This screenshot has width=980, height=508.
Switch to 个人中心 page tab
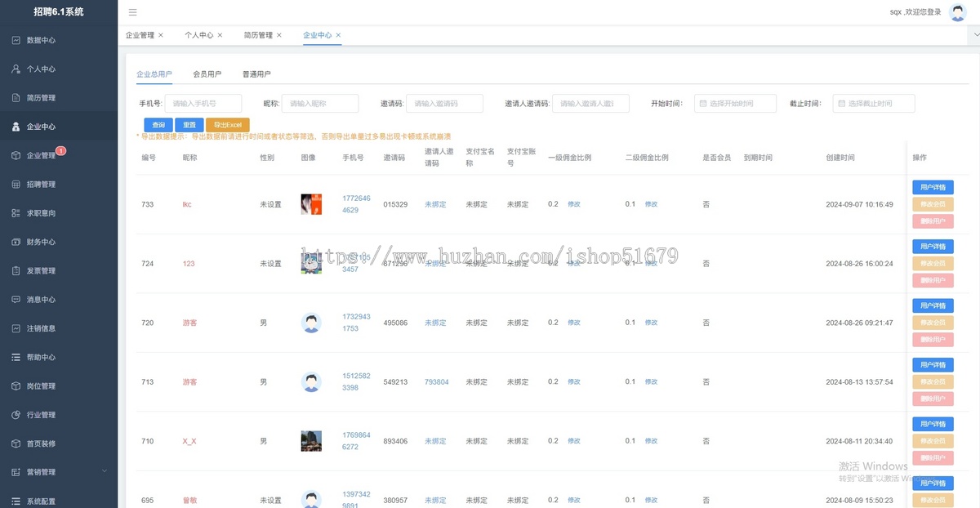198,35
